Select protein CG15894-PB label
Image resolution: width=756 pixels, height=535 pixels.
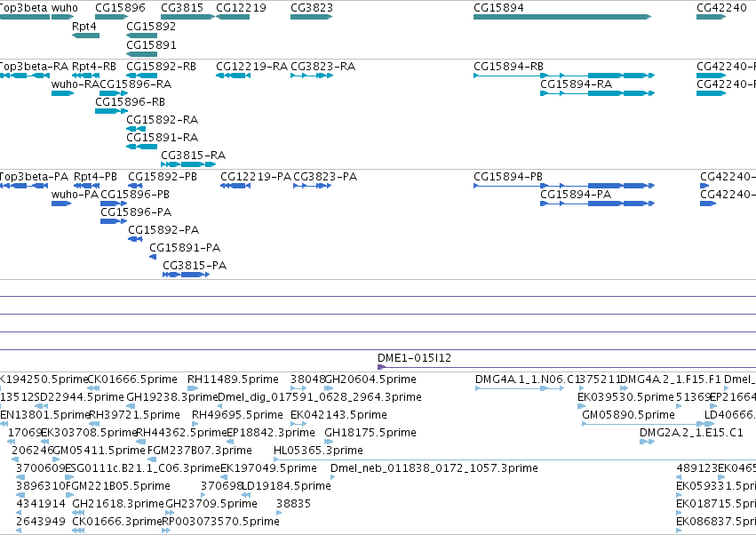click(508, 177)
